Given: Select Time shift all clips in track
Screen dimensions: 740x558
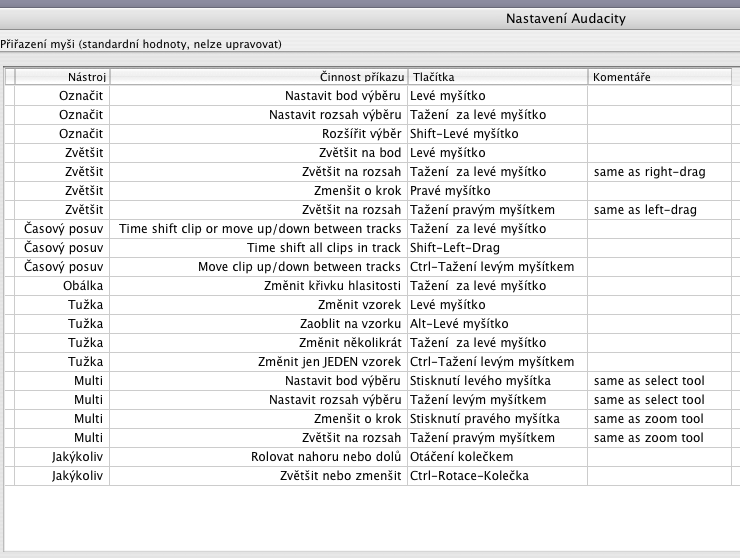Looking at the screenshot, I should point(259,247).
